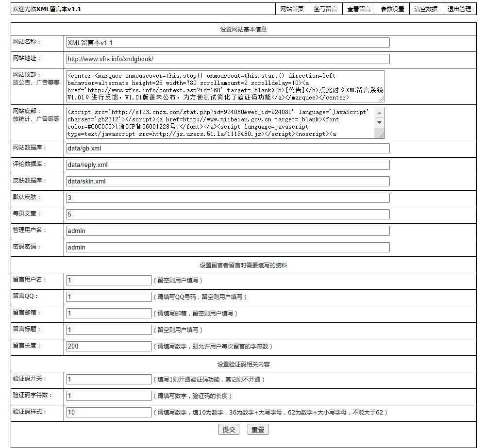The image size is (485, 448).
Task: Click the 验证码开关 input field
Action: coord(109,379)
